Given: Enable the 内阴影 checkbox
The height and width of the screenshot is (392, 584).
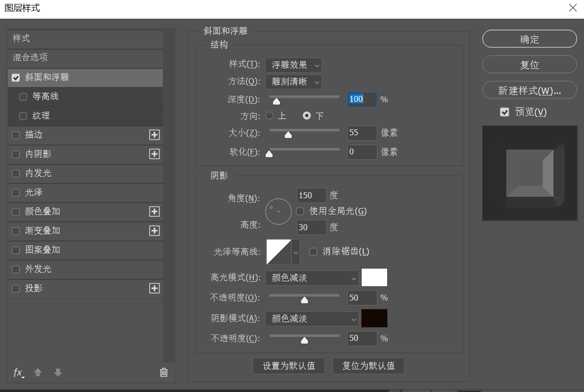Looking at the screenshot, I should pos(16,154).
